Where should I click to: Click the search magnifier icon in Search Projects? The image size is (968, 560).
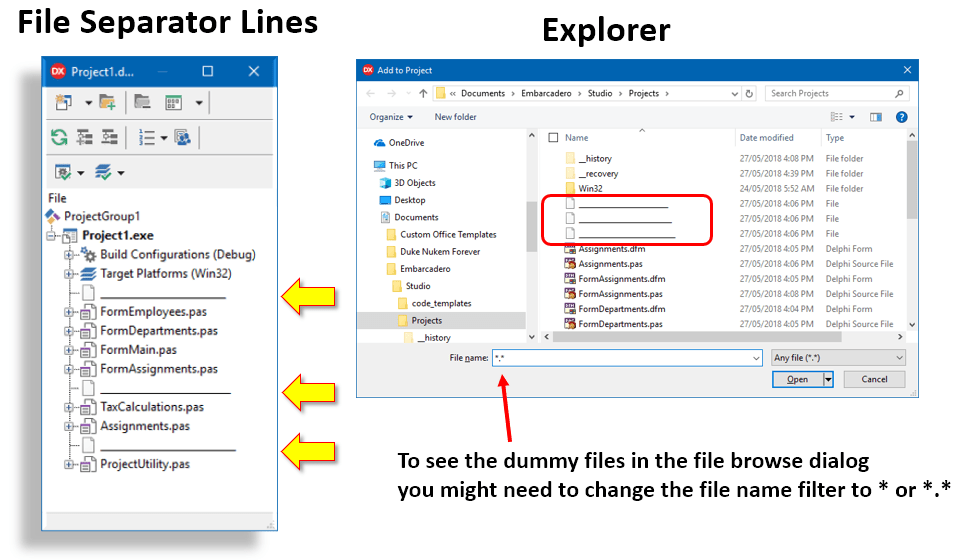pos(899,93)
